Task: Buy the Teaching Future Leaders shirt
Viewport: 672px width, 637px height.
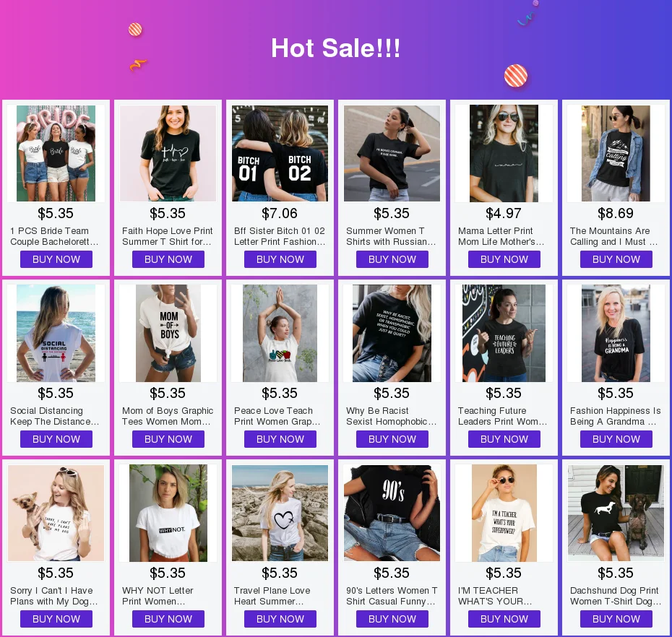Action: pyautogui.click(x=504, y=439)
